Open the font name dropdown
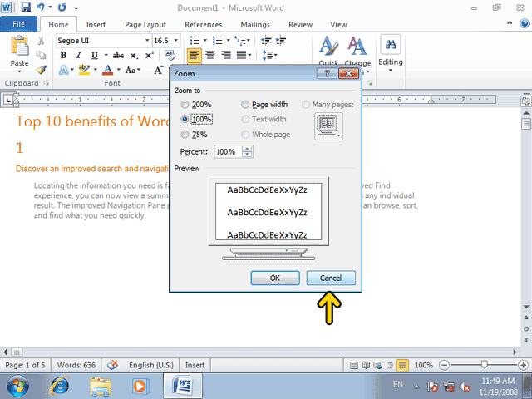Image resolution: width=532 pixels, height=399 pixels. 147,41
